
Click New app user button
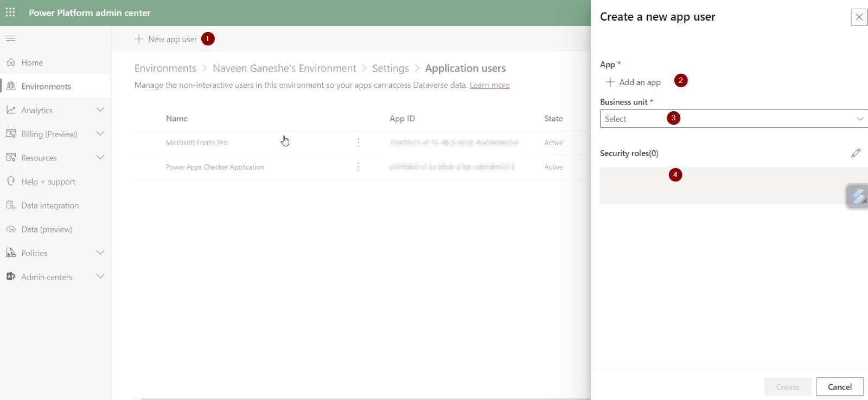(x=166, y=39)
